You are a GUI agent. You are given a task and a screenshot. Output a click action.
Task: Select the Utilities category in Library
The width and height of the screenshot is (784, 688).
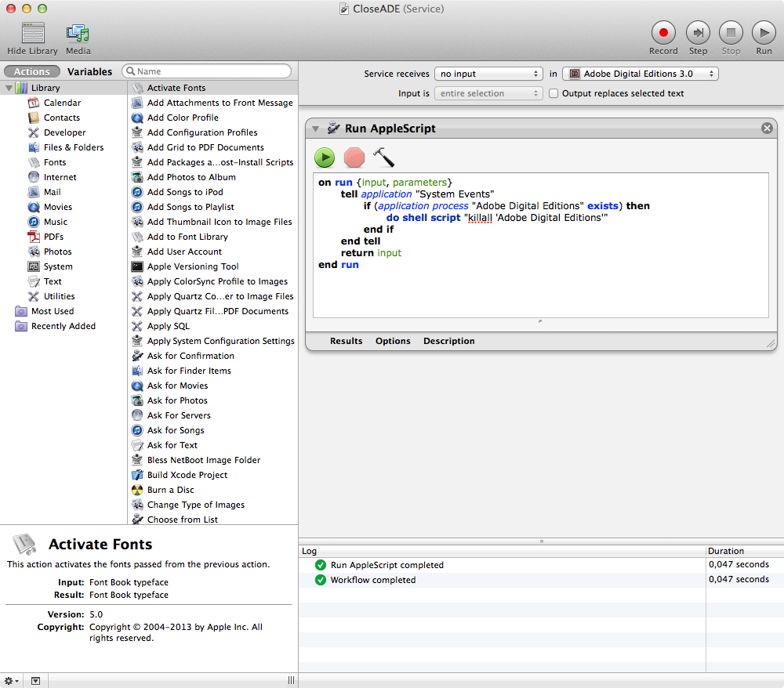tap(59, 296)
